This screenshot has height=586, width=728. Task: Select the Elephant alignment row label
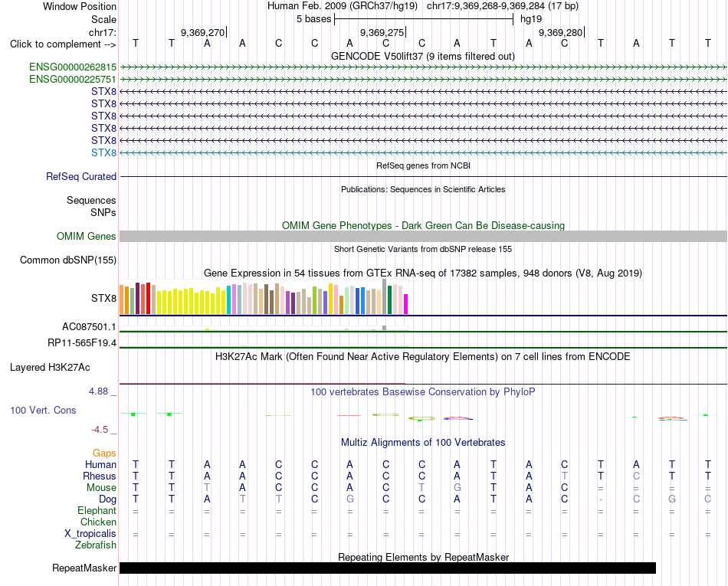97,511
